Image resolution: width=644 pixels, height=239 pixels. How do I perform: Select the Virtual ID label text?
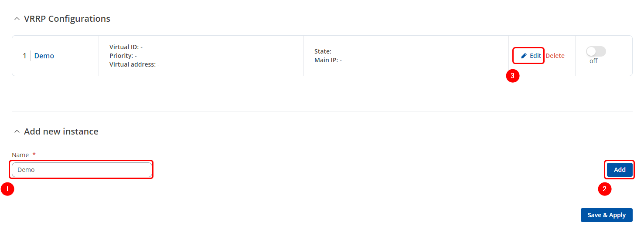pyautogui.click(x=124, y=47)
